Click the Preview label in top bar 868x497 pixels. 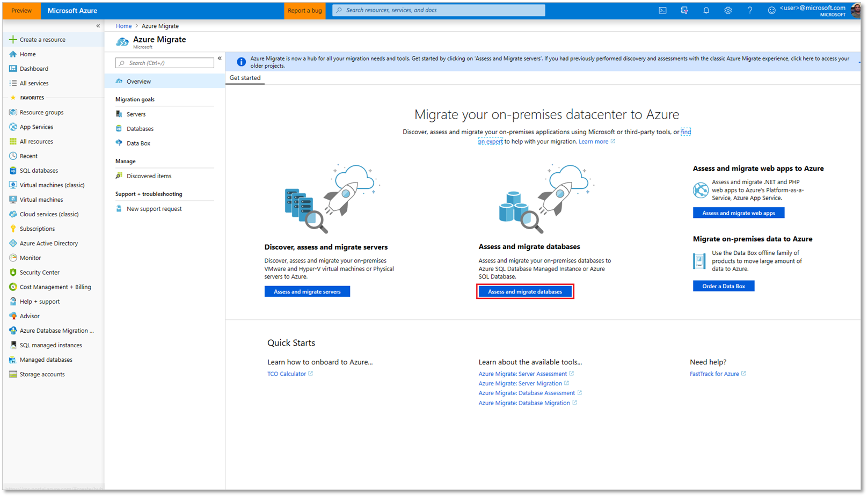[21, 10]
